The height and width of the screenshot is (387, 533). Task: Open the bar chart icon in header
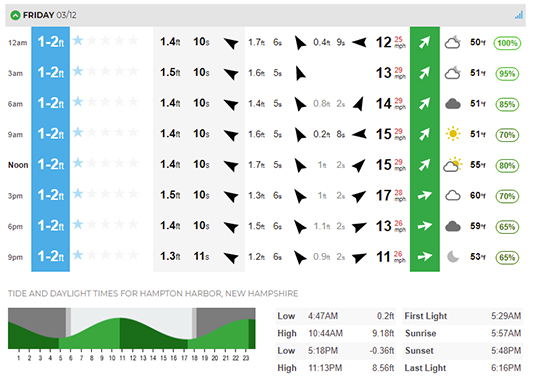[518, 15]
